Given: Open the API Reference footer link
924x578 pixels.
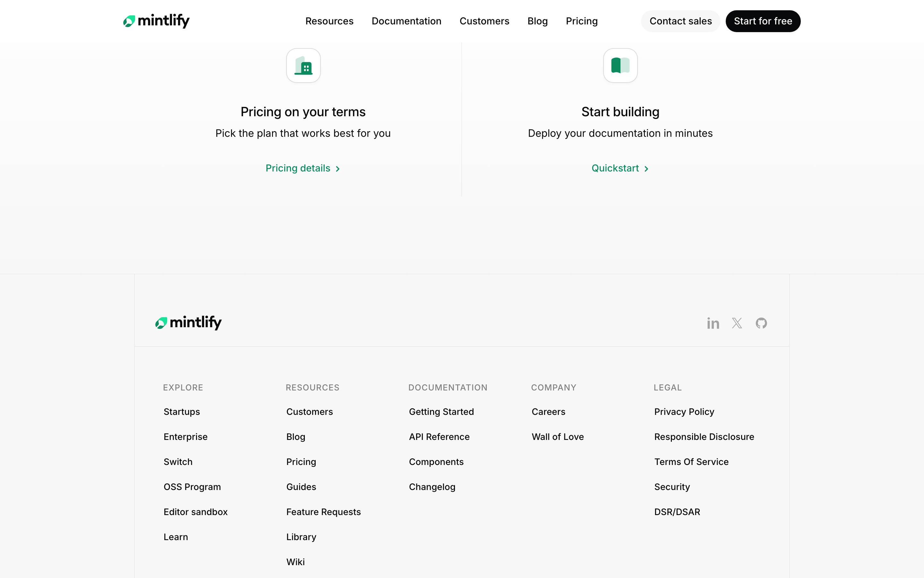Looking at the screenshot, I should 439,437.
